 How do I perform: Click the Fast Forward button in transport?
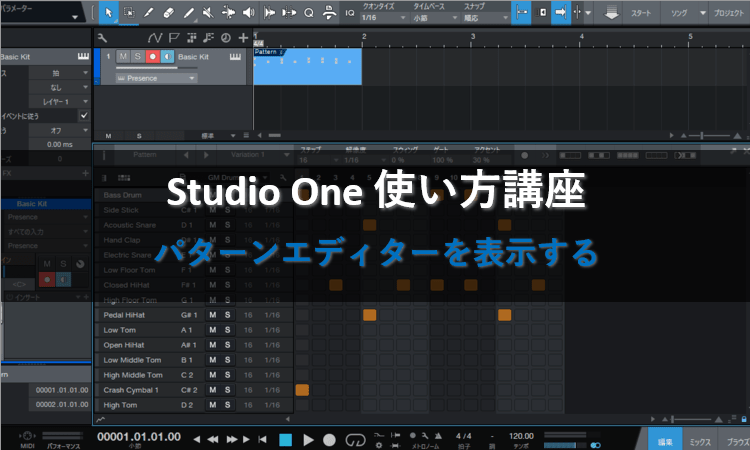click(232, 439)
